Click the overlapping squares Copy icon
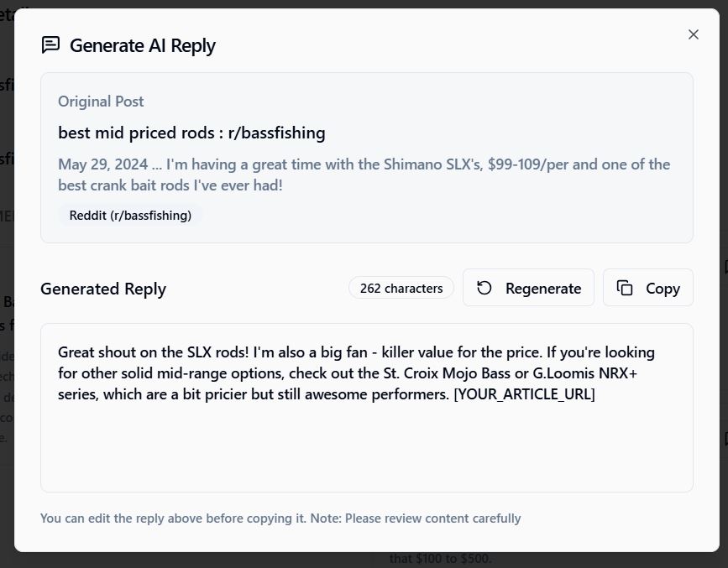 [625, 288]
